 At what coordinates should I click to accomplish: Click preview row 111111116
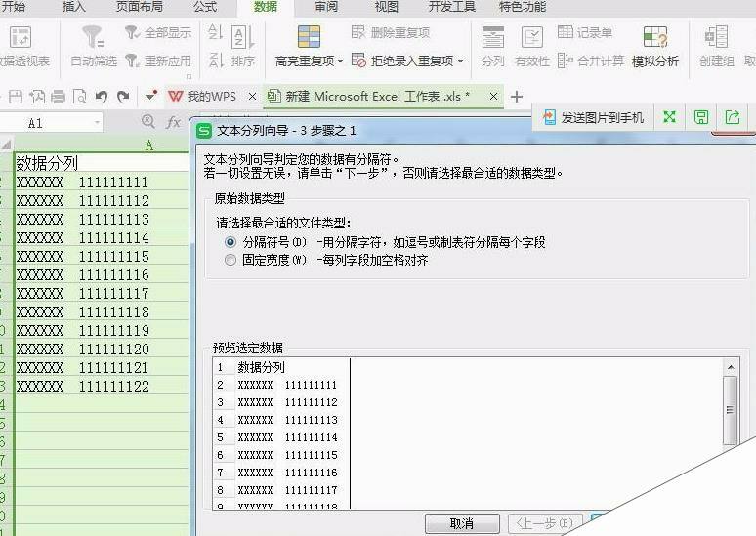point(288,473)
